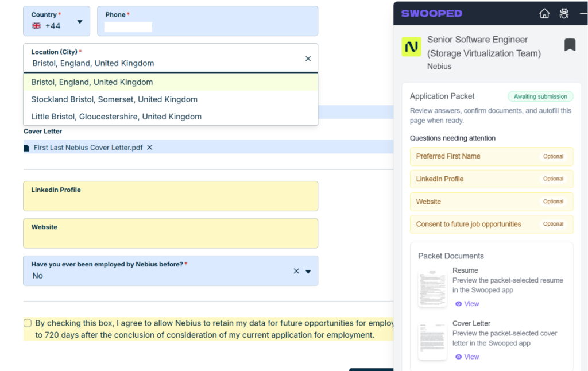Click the Packet Documents heading

click(451, 256)
